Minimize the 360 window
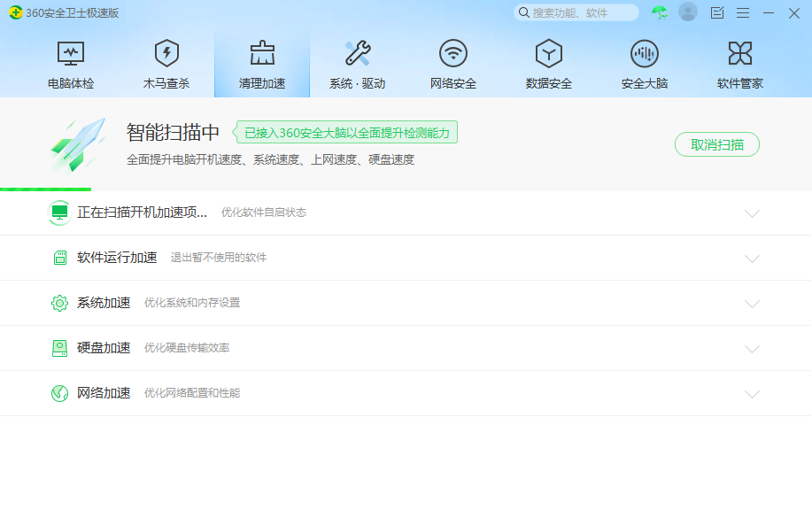 [769, 12]
